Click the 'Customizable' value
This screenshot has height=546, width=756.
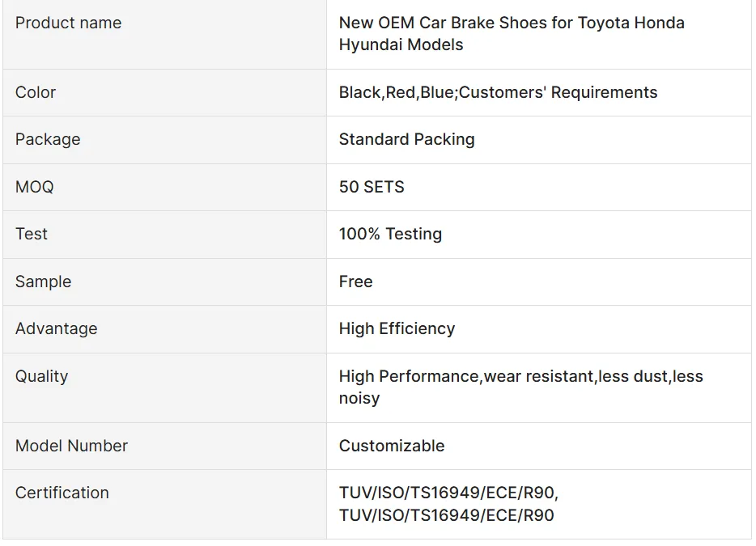392,446
